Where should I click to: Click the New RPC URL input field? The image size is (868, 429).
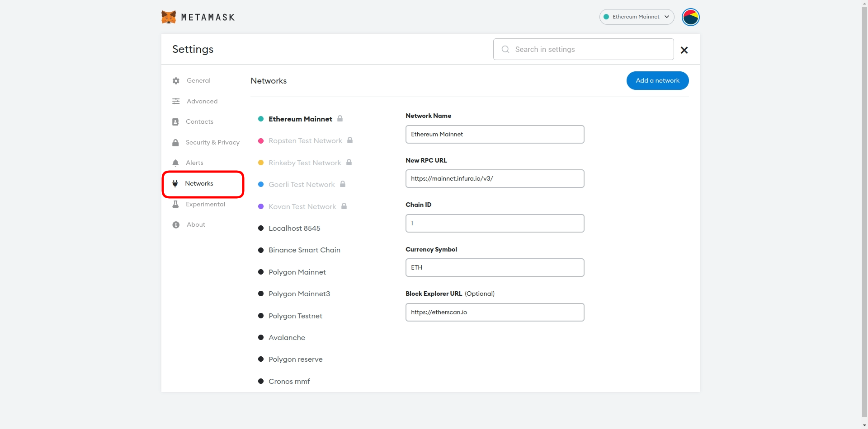pos(495,178)
